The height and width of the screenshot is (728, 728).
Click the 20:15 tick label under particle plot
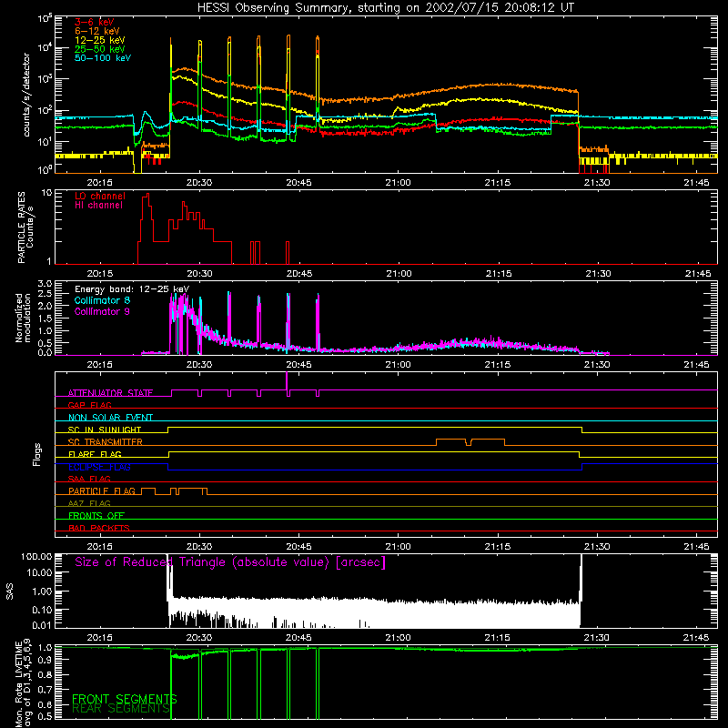tap(100, 274)
